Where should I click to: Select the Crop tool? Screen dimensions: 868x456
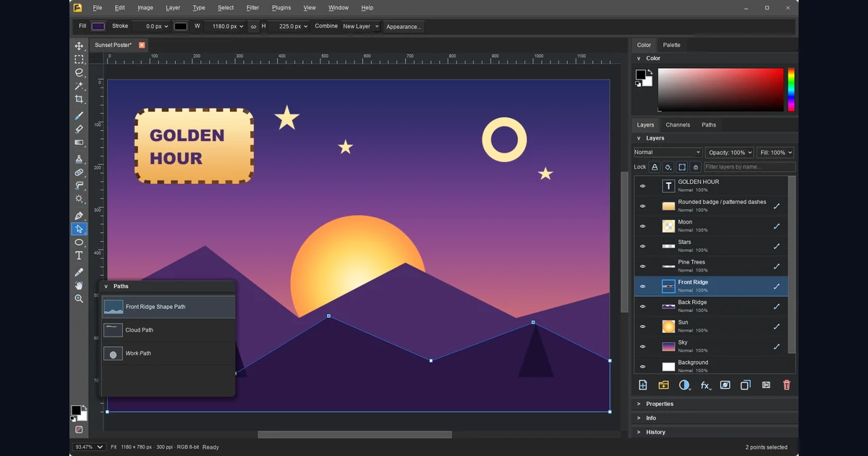79,99
